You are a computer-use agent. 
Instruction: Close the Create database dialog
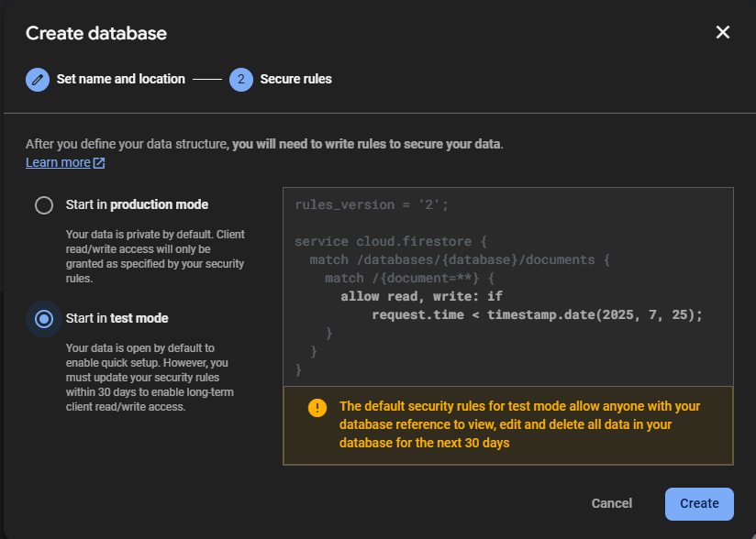tap(723, 33)
